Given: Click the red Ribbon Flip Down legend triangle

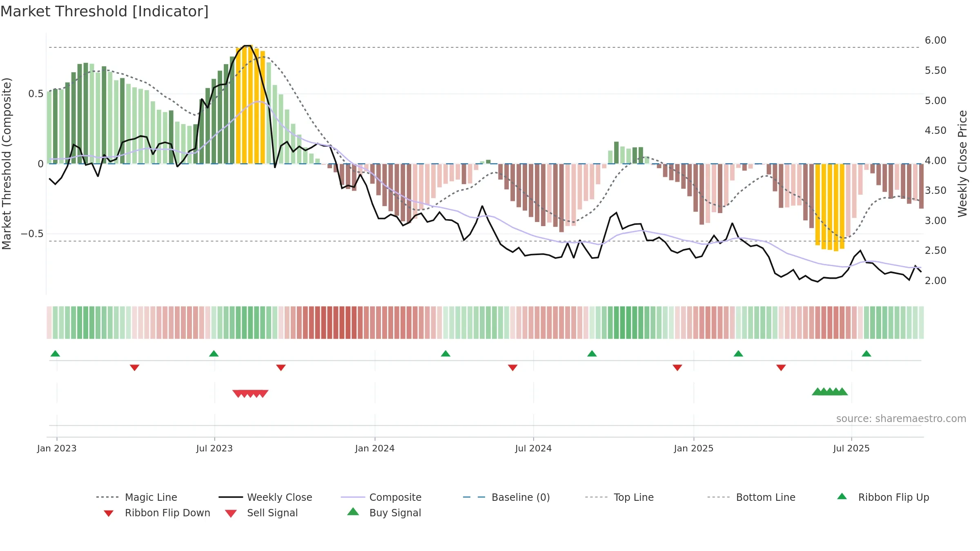Looking at the screenshot, I should point(109,513).
